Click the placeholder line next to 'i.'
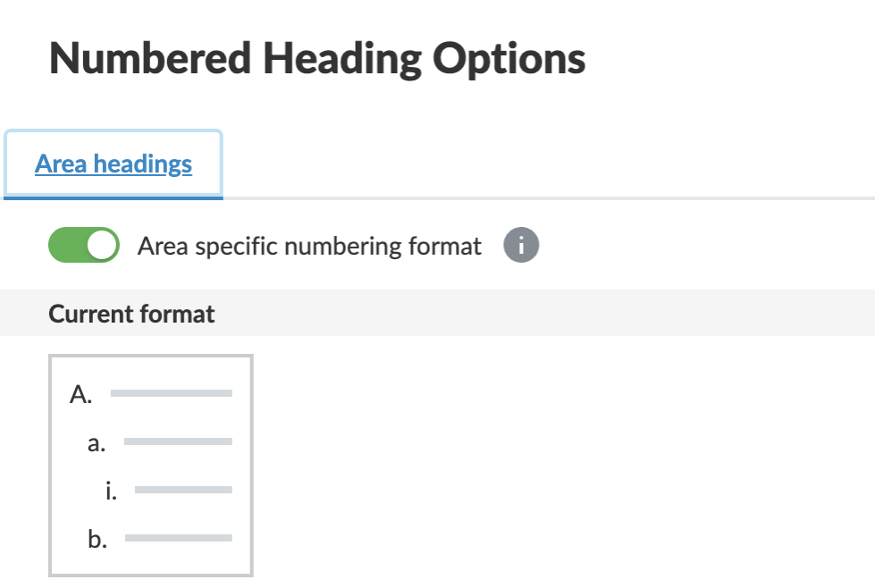 [x=183, y=490]
